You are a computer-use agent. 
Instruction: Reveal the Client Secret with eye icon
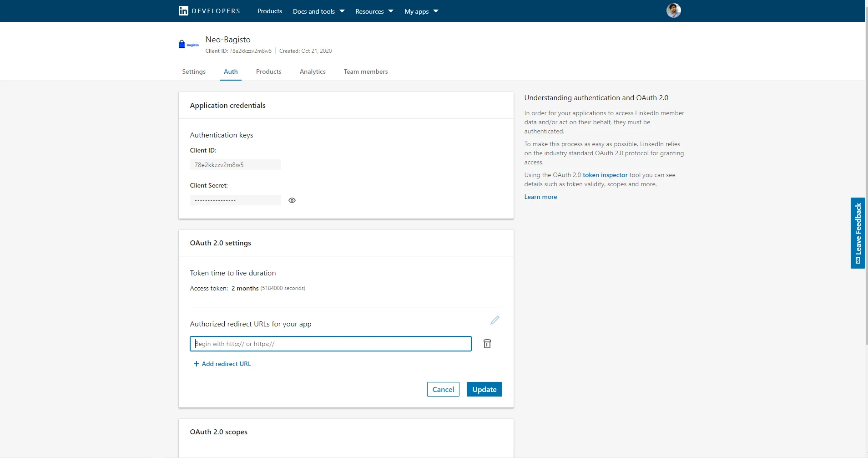[x=292, y=200]
